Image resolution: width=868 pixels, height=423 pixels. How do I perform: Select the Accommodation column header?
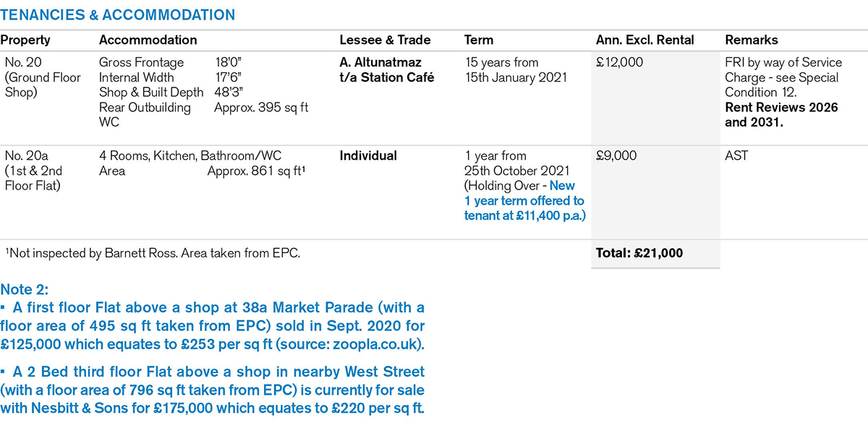pos(148,40)
